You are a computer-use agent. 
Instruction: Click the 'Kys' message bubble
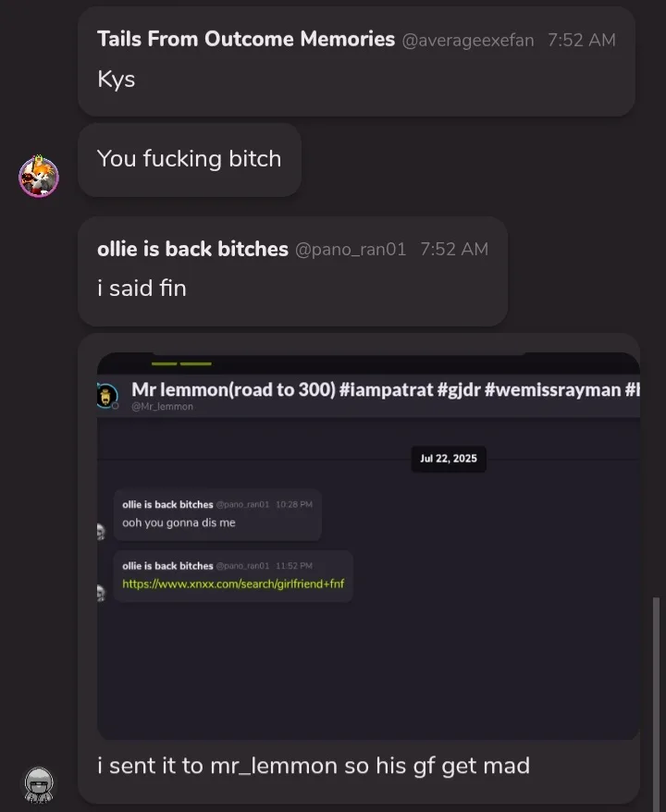pos(356,61)
